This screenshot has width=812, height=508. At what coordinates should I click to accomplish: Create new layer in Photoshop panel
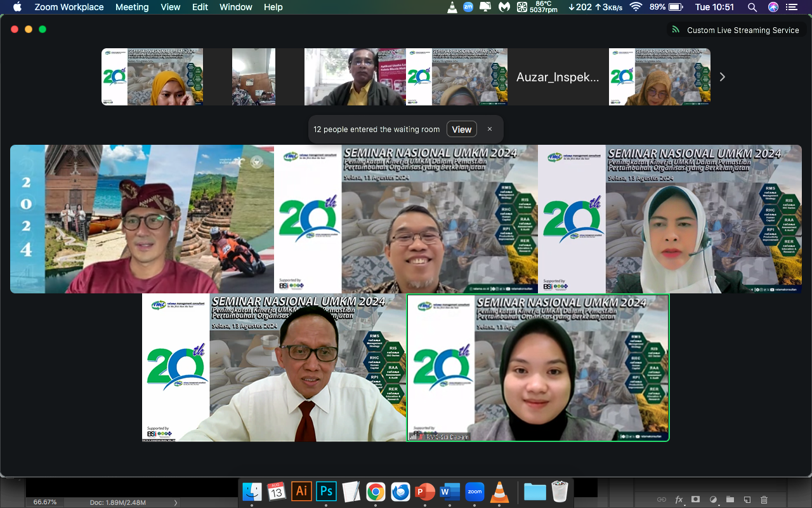(747, 500)
